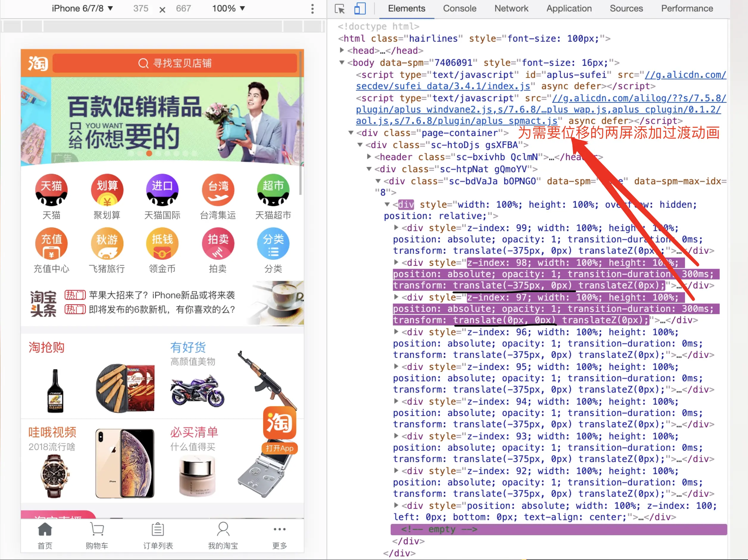
Task: Collapse the page-container div node
Action: (x=351, y=133)
